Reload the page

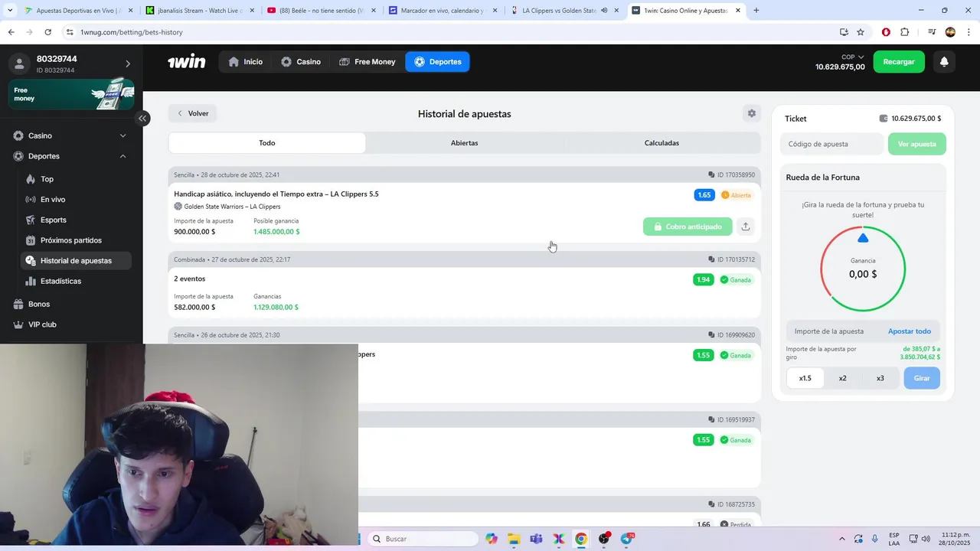(47, 32)
